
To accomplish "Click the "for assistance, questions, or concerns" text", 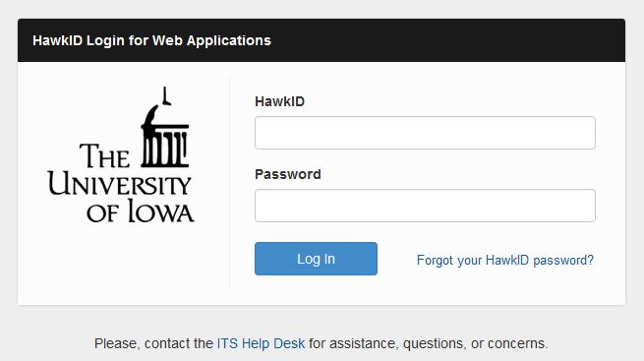I will pos(429,343).
